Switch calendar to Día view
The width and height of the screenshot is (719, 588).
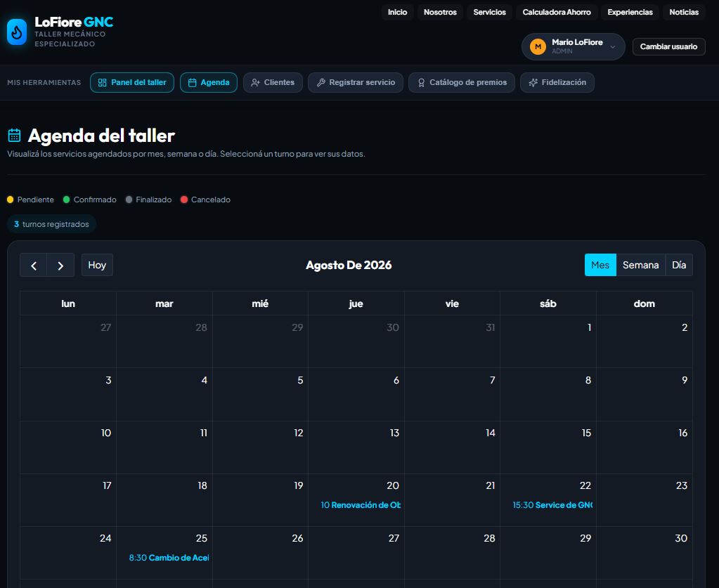point(679,266)
